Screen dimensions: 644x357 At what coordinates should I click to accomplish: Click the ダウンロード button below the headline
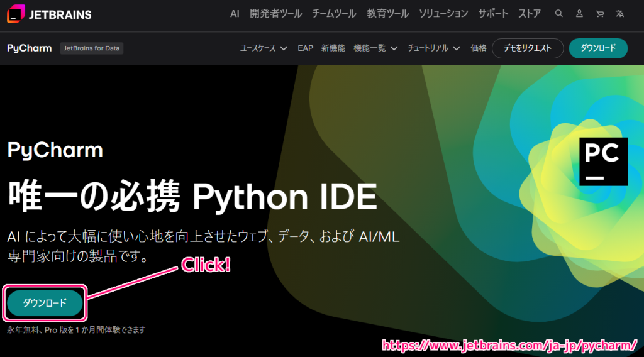45,303
